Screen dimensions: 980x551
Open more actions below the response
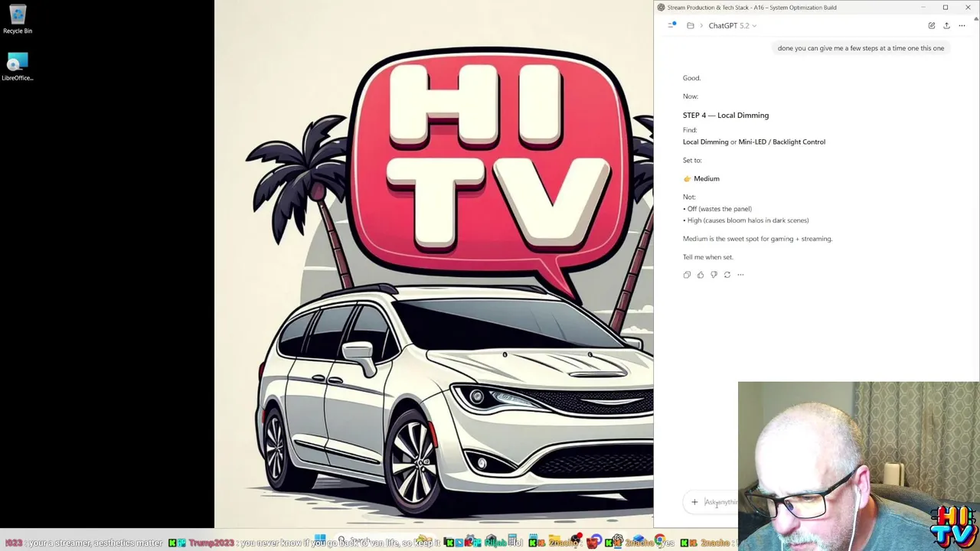740,275
